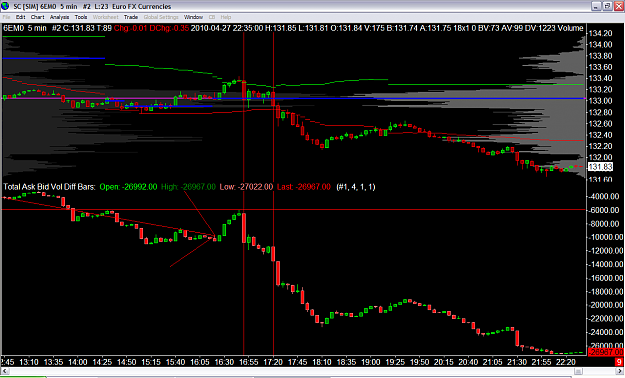Close the chart window
This screenshot has width=625, height=378.
coord(619,6)
